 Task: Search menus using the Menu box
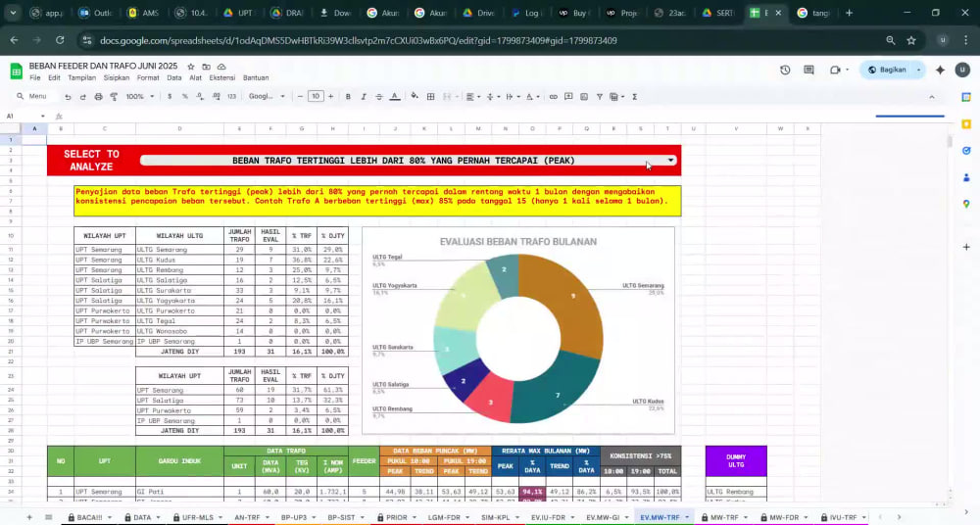[x=32, y=97]
